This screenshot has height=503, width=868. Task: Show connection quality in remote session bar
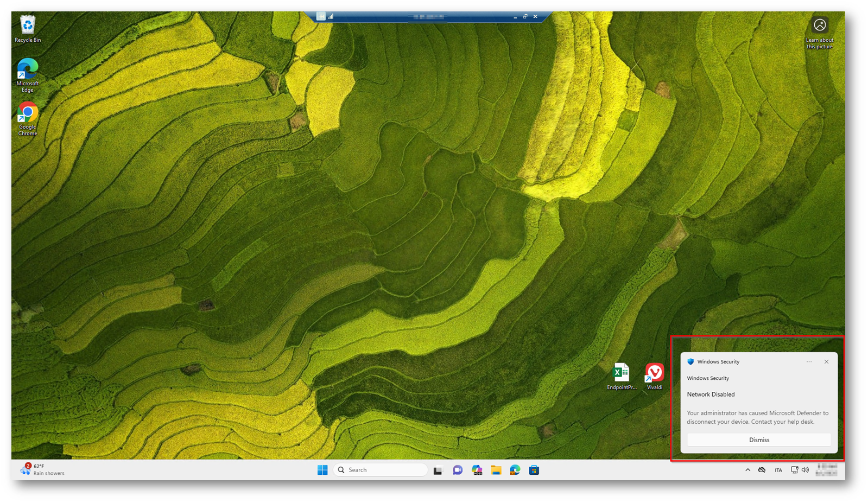(331, 17)
